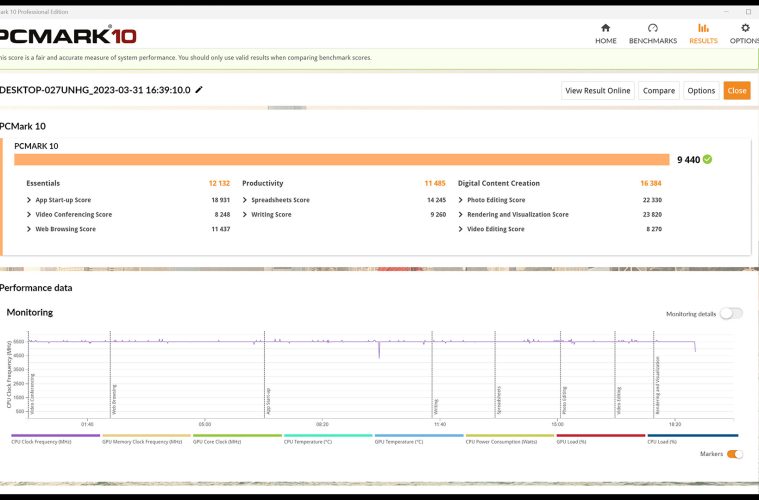Select GPU Load legend swatch
Screen dimensions: 759x500
pos(601,436)
